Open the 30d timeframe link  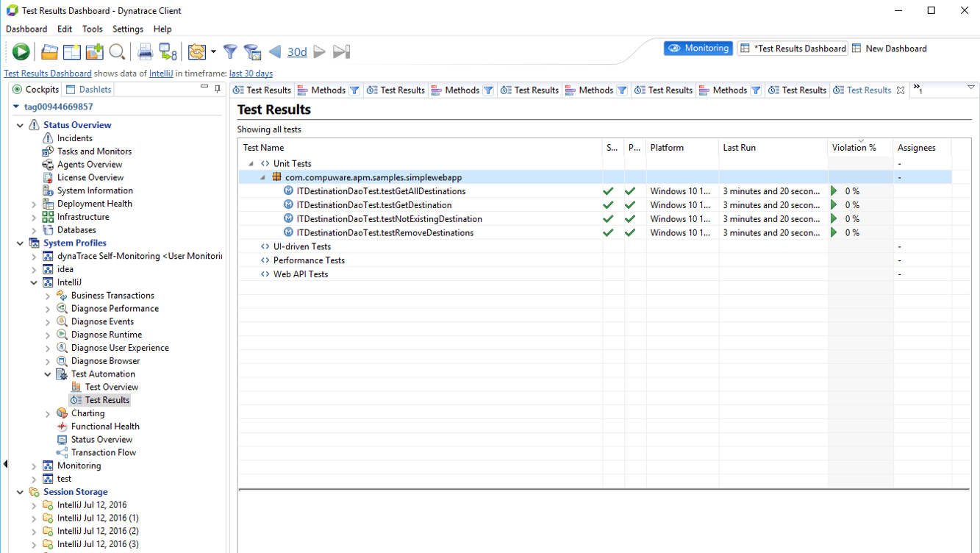(297, 51)
